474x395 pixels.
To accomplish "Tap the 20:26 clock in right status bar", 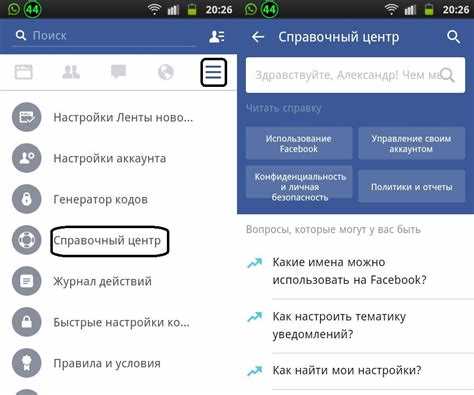I will 456,10.
